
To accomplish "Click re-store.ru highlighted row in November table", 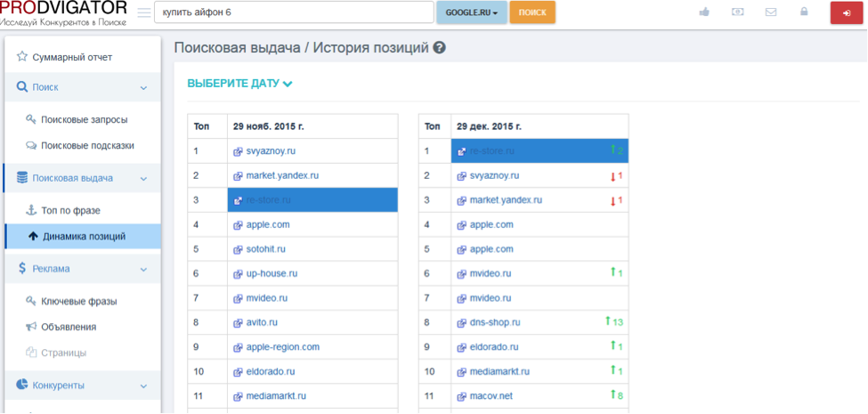I will point(312,199).
